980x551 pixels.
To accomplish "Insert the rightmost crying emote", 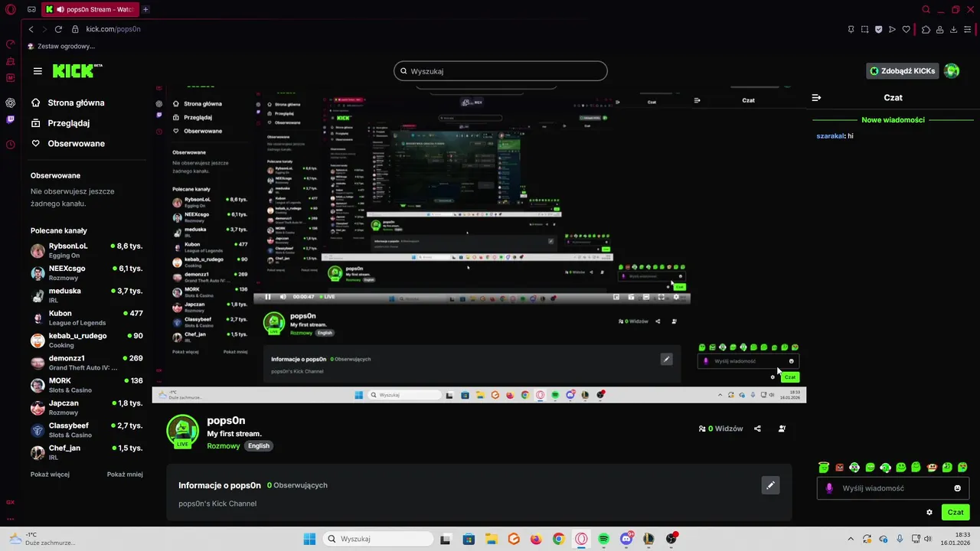I will coord(963,468).
